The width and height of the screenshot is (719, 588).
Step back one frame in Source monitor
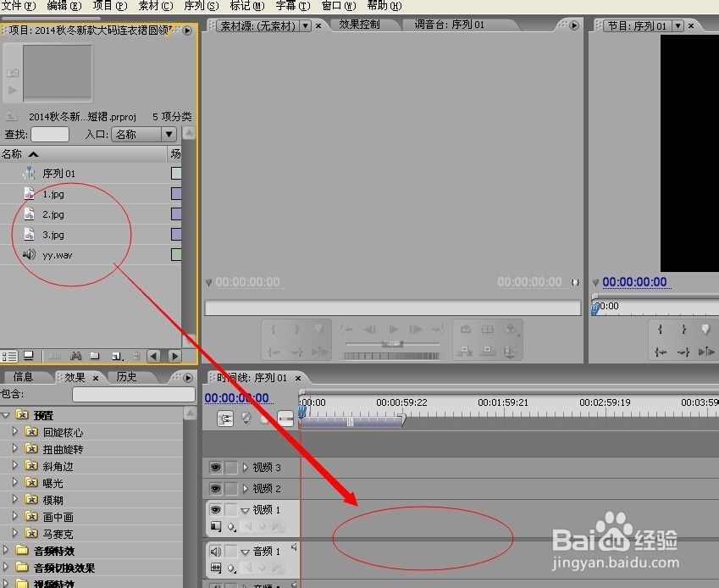click(369, 329)
